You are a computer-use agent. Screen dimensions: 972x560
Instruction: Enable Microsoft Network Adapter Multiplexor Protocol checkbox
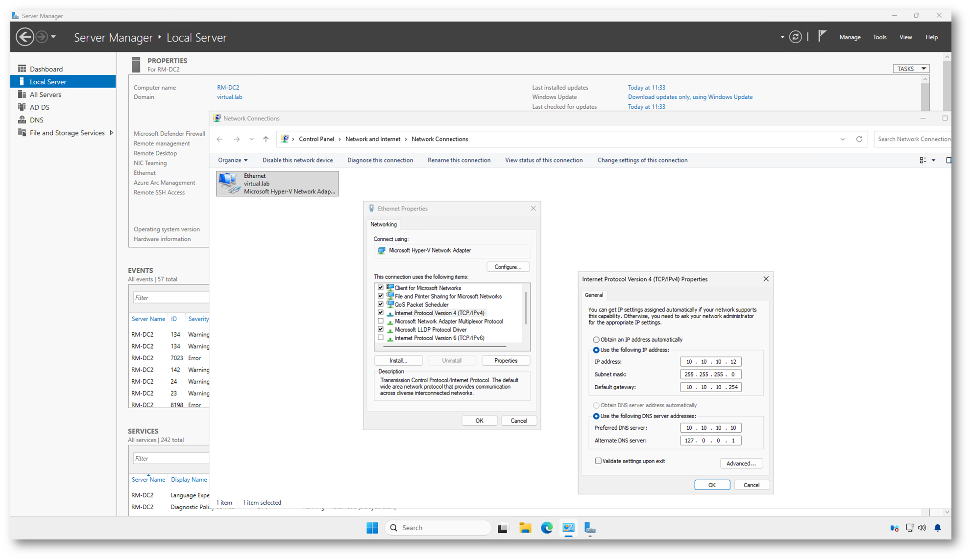[381, 321]
